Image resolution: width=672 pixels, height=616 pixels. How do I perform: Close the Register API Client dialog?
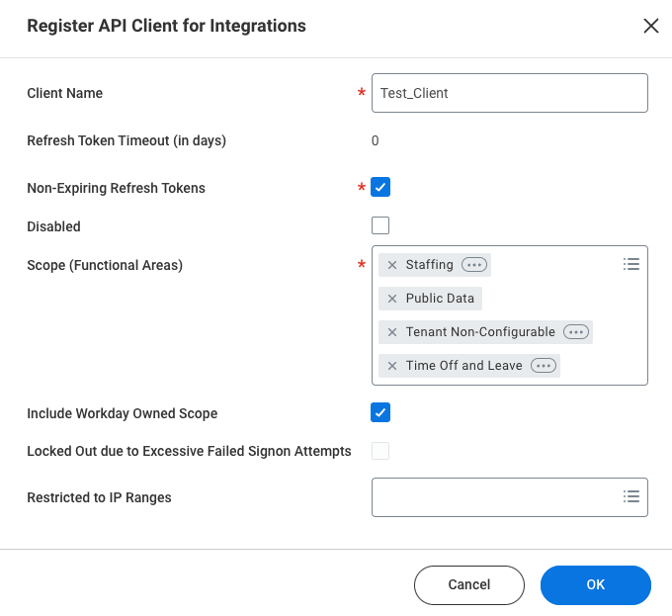[x=650, y=27]
